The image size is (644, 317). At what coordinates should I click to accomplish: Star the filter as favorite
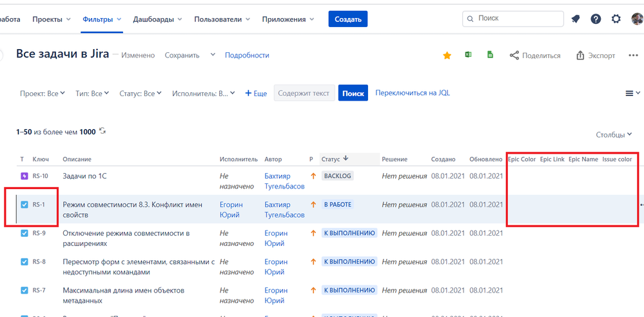tap(447, 56)
